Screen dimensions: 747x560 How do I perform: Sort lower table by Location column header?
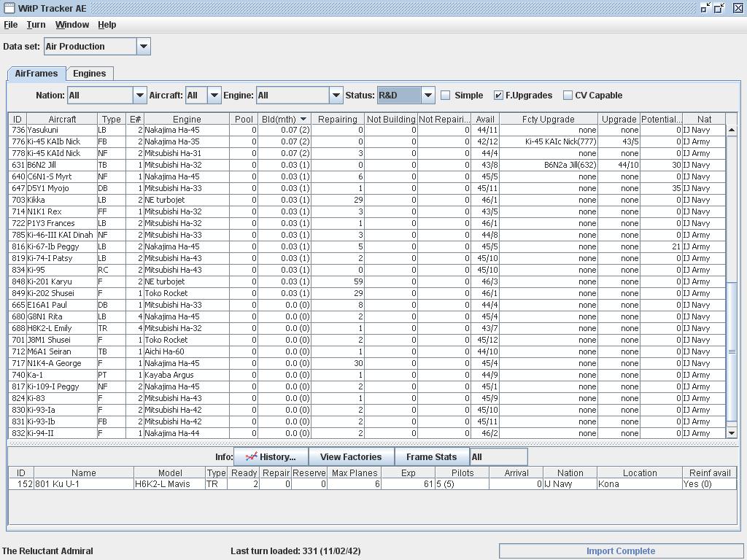click(x=640, y=472)
